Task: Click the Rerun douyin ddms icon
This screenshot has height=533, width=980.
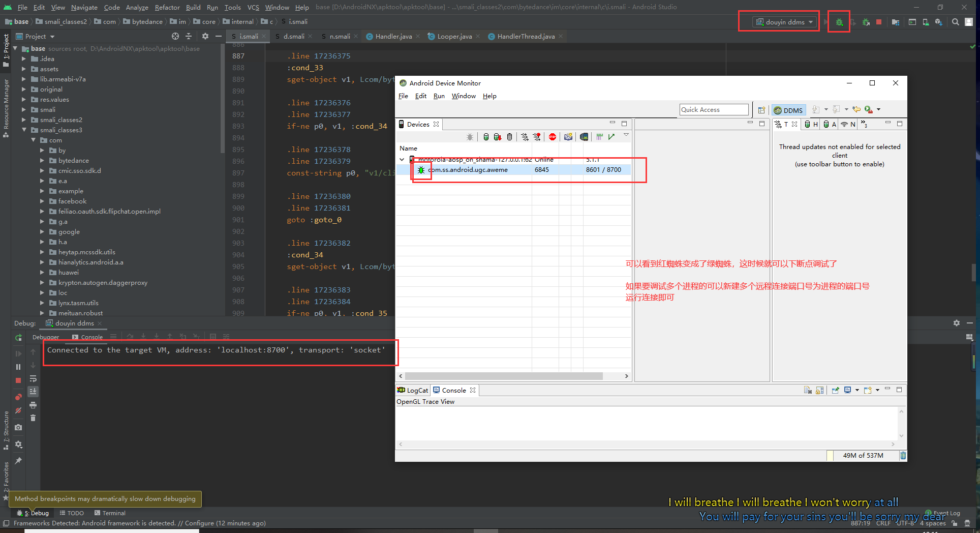Action: click(18, 337)
